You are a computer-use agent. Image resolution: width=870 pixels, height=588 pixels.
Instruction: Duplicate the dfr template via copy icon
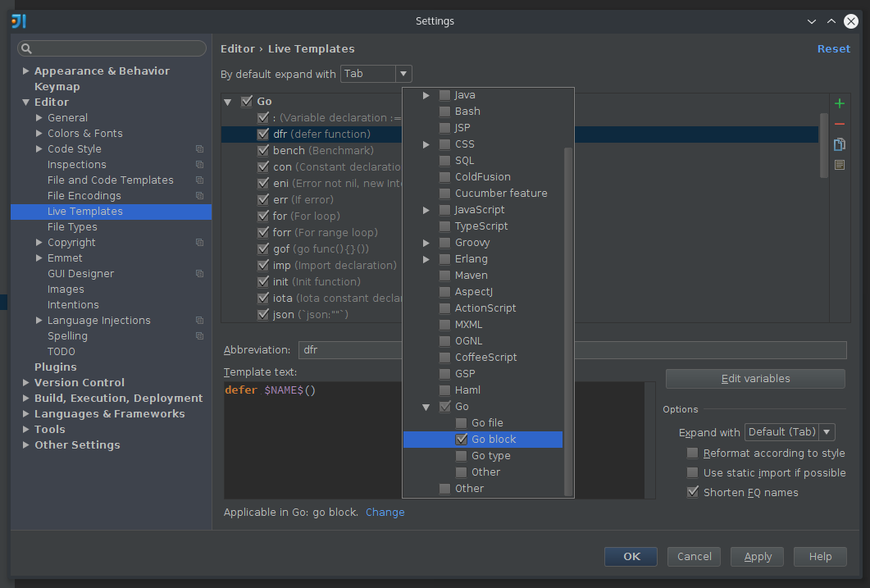(x=839, y=144)
